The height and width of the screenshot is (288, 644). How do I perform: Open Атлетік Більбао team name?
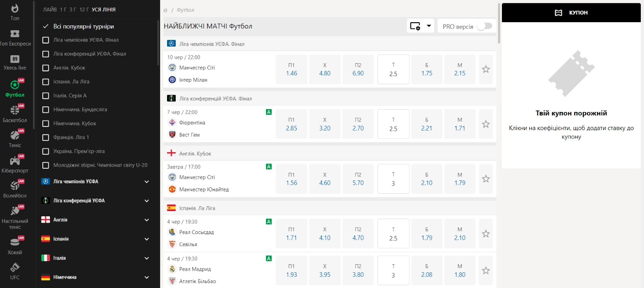(x=197, y=281)
